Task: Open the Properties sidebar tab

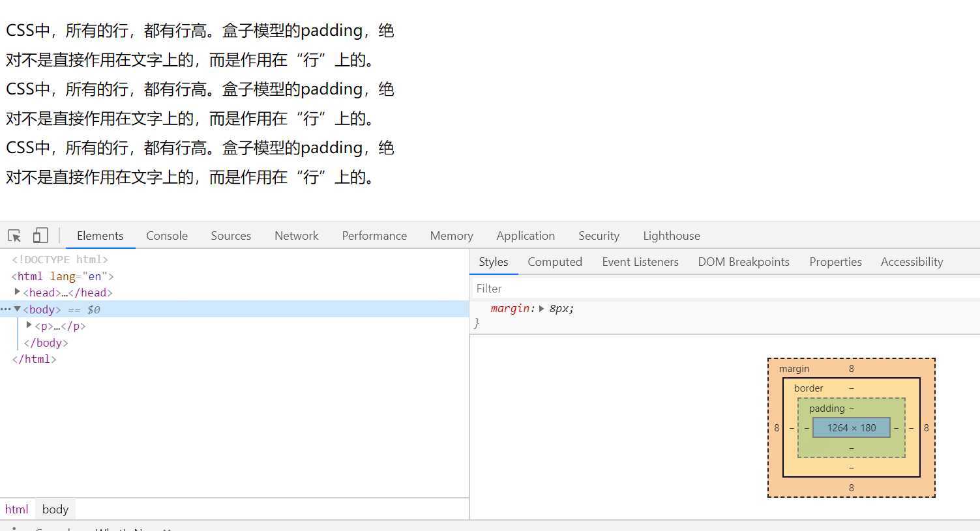Action: pos(835,262)
